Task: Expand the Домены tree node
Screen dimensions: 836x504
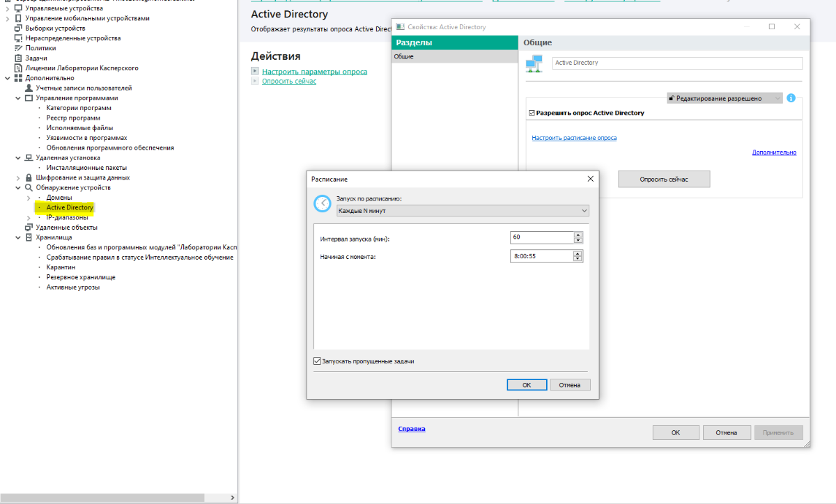Action: pyautogui.click(x=29, y=198)
